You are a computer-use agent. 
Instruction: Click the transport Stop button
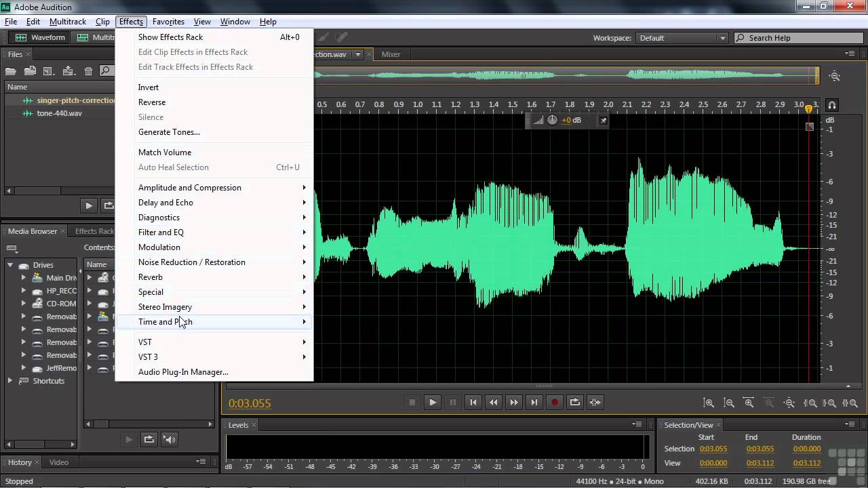click(x=412, y=402)
